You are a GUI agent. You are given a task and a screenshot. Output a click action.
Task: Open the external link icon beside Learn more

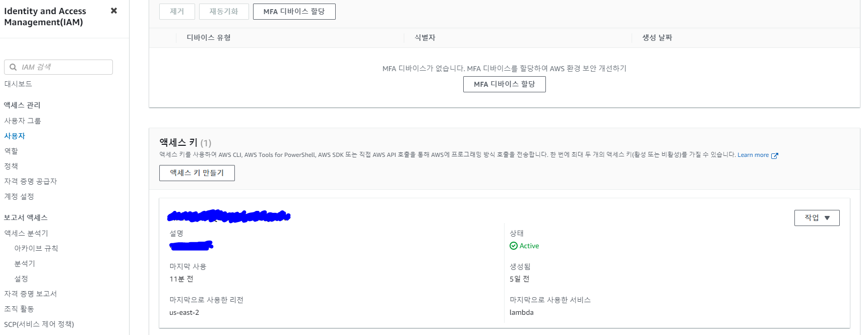click(x=775, y=155)
